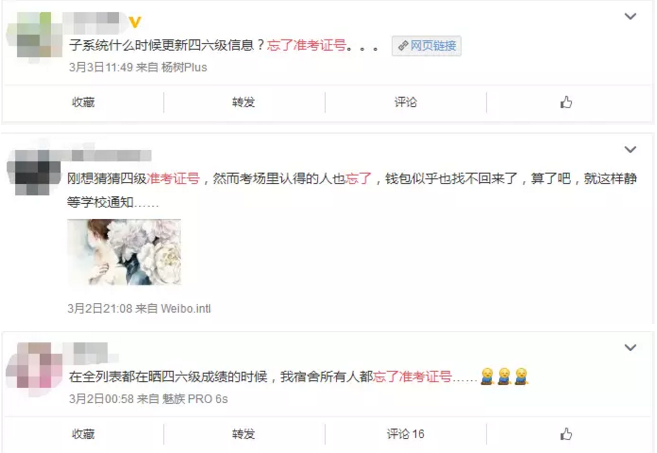
Task: Open the 网页链接 link in first post
Action: coord(427,46)
